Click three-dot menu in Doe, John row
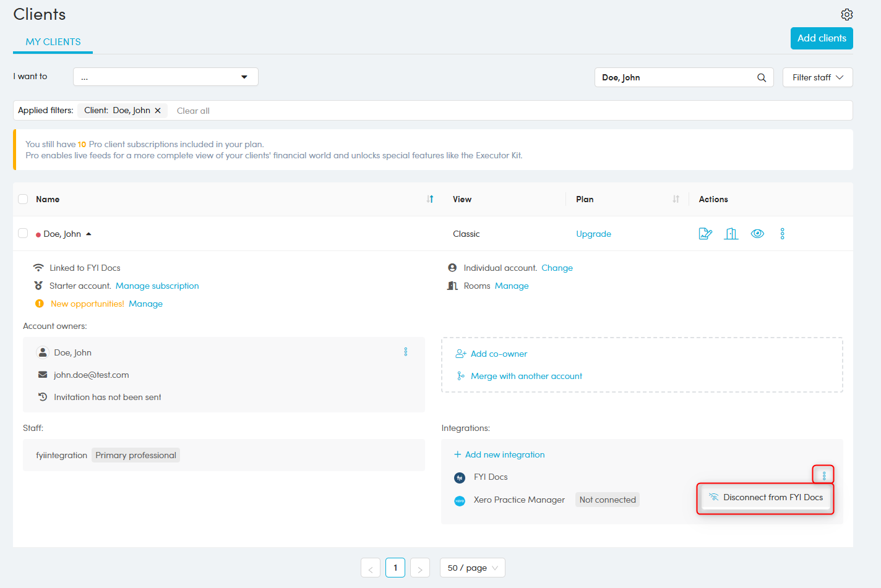 (x=783, y=234)
